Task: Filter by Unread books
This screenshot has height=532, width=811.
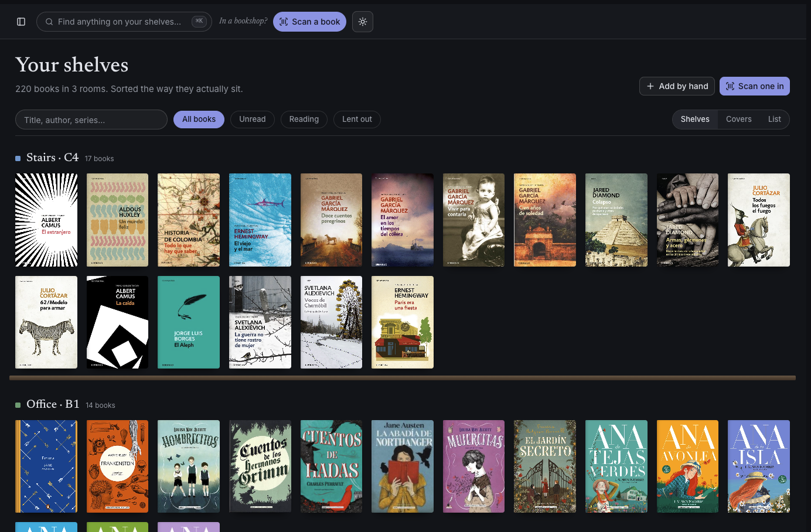Action: (x=253, y=119)
